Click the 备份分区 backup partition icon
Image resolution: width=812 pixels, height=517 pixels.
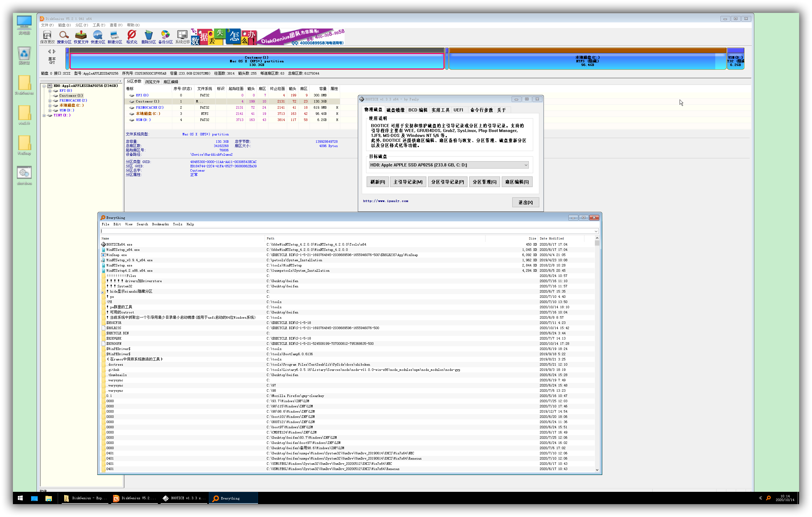(x=165, y=37)
